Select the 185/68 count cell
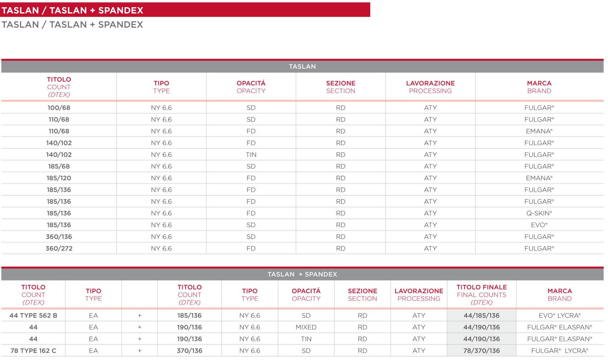Image resolution: width=608 pixels, height=364 pixels. [x=59, y=166]
